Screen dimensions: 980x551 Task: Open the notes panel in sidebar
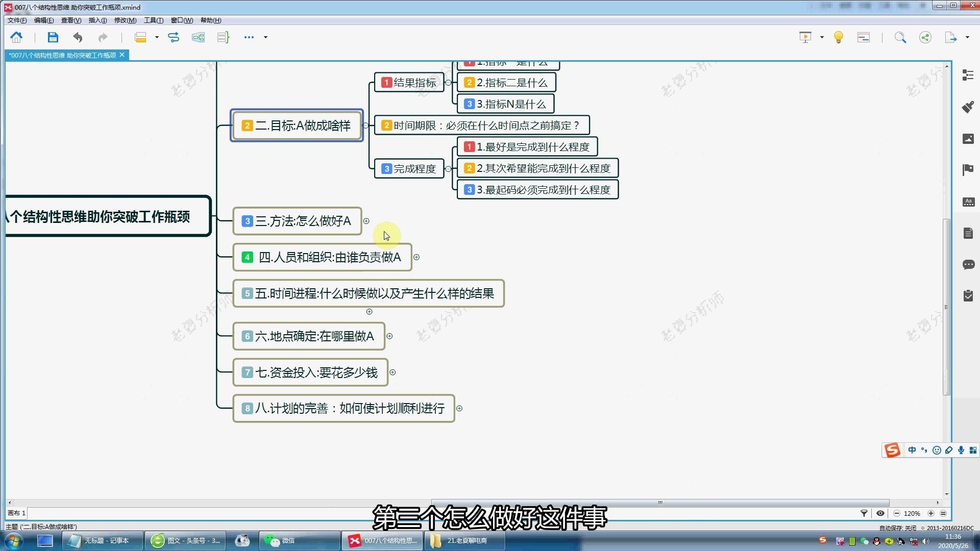point(968,233)
